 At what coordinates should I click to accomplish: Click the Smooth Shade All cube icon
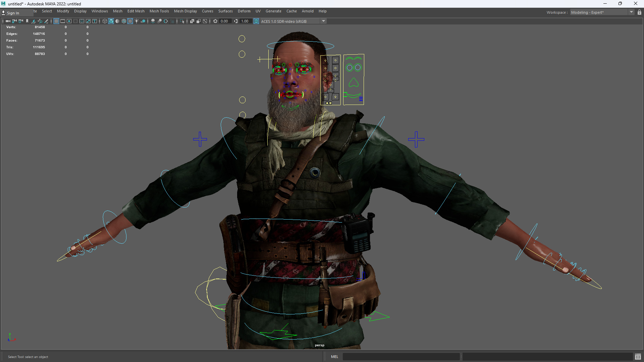click(x=111, y=21)
